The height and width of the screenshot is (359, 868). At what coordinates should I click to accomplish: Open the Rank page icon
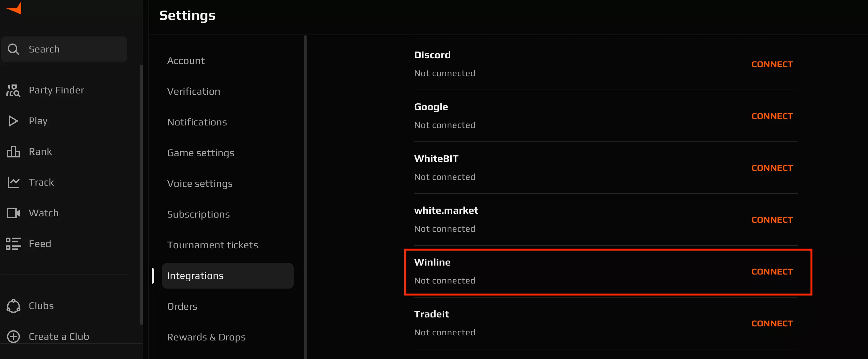(13, 151)
